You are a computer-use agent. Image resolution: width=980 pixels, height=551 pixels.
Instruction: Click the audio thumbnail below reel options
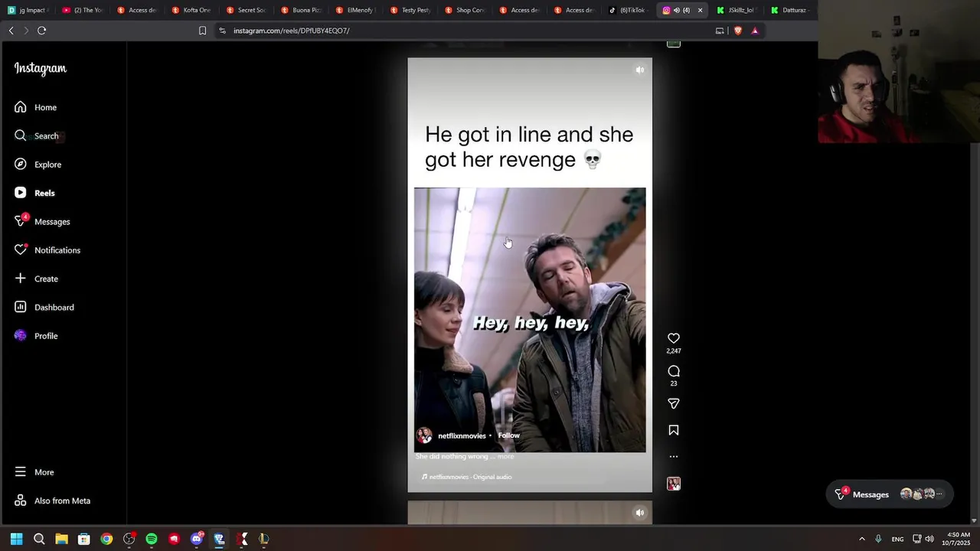(674, 484)
